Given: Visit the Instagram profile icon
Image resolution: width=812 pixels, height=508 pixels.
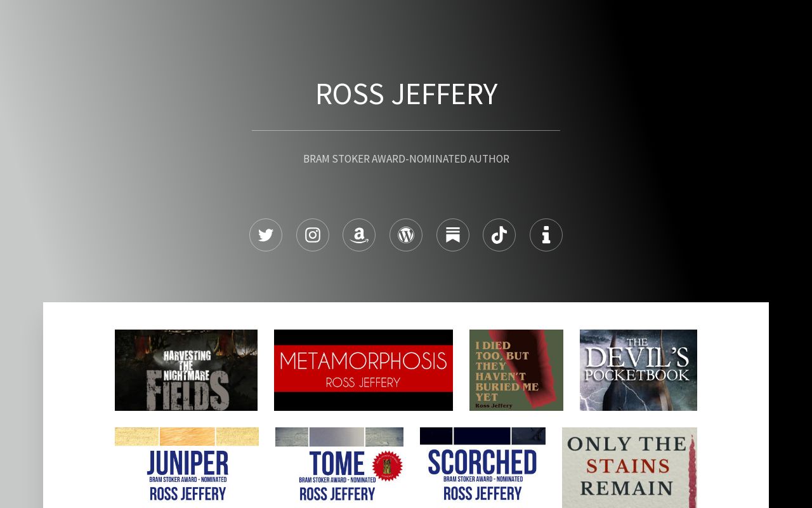Looking at the screenshot, I should [x=313, y=235].
